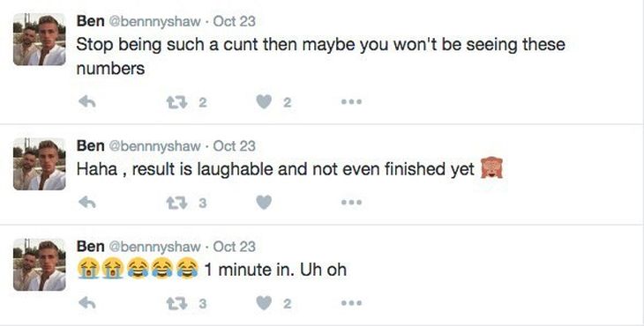
Task: Open Ben's avatar on the third tweet
Action: click(x=40, y=265)
